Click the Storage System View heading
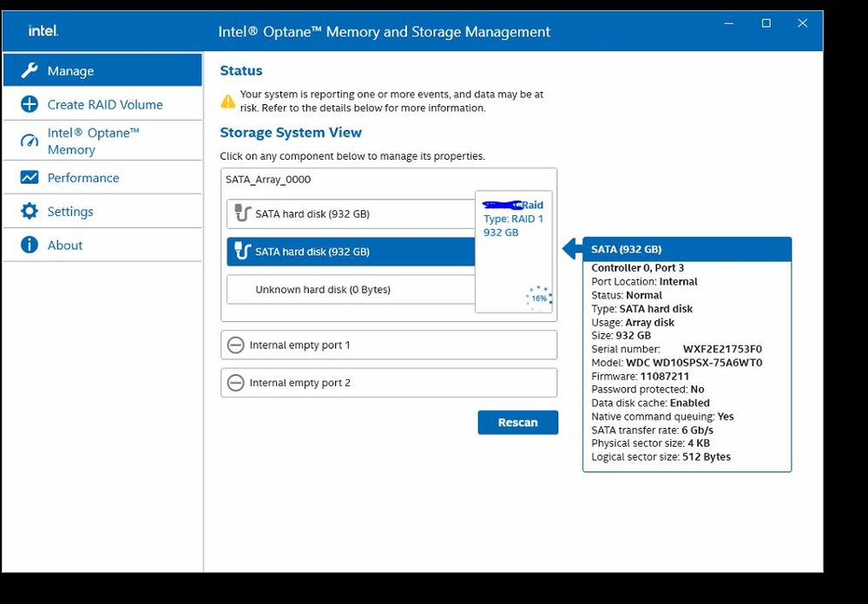The width and height of the screenshot is (868, 604). click(x=291, y=133)
